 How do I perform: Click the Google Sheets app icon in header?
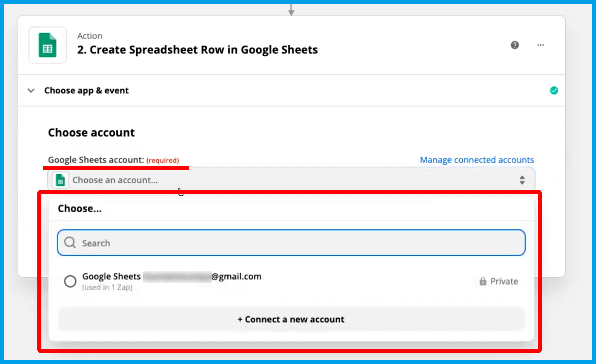click(48, 45)
